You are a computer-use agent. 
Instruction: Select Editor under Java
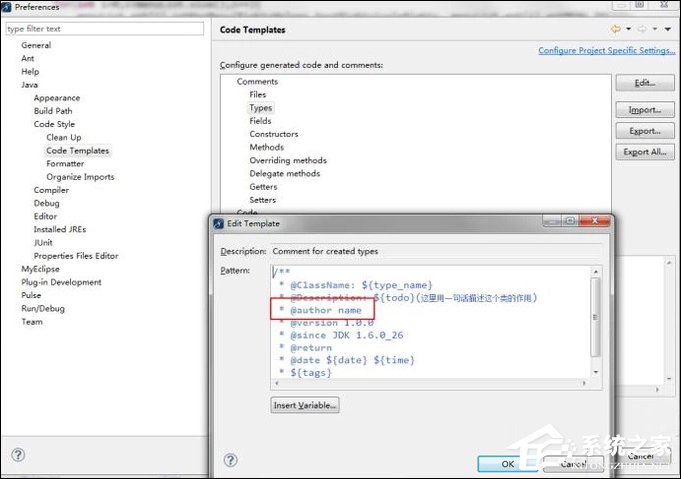click(x=45, y=216)
